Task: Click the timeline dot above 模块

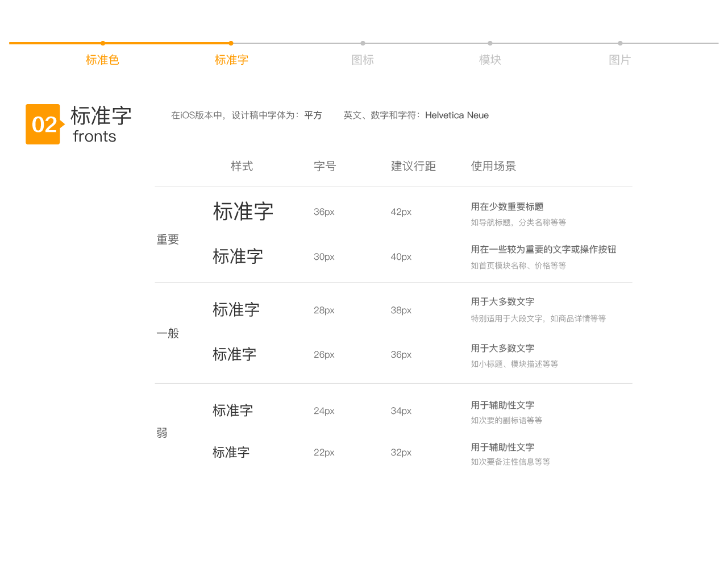Action: [x=490, y=43]
